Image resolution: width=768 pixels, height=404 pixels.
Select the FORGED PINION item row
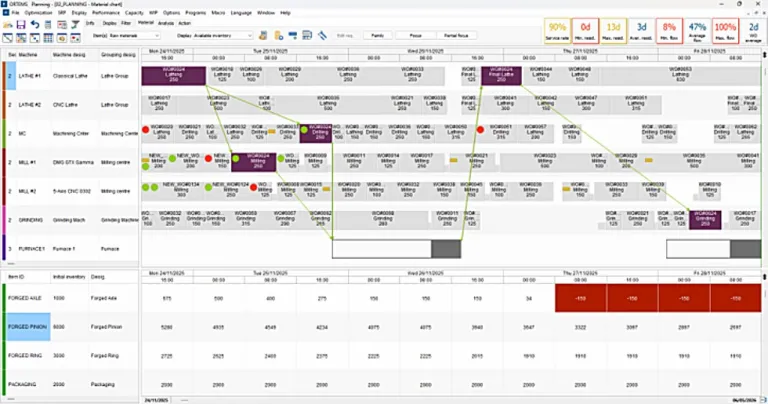pos(28,327)
